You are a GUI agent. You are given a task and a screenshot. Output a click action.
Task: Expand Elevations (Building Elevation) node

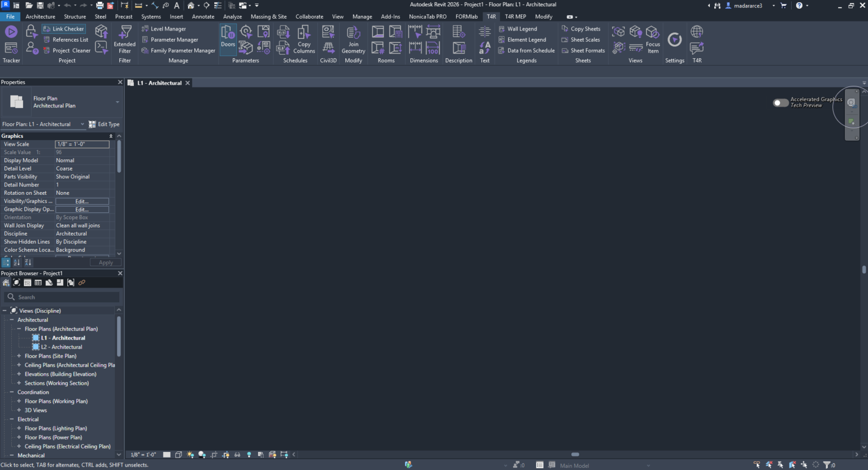pyautogui.click(x=19, y=374)
